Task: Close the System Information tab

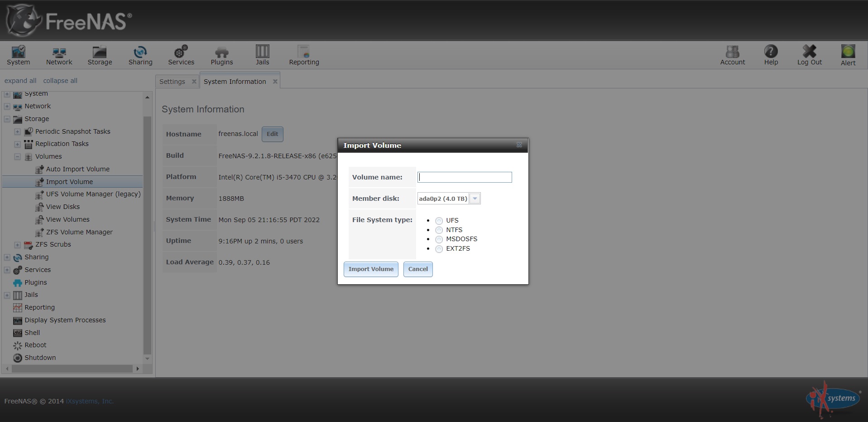Action: [x=275, y=82]
